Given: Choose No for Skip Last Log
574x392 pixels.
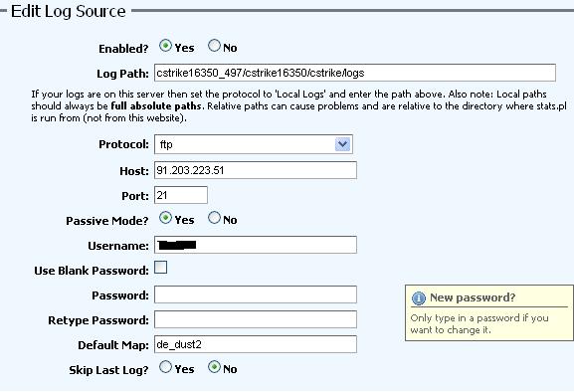Looking at the screenshot, I should [x=214, y=367].
